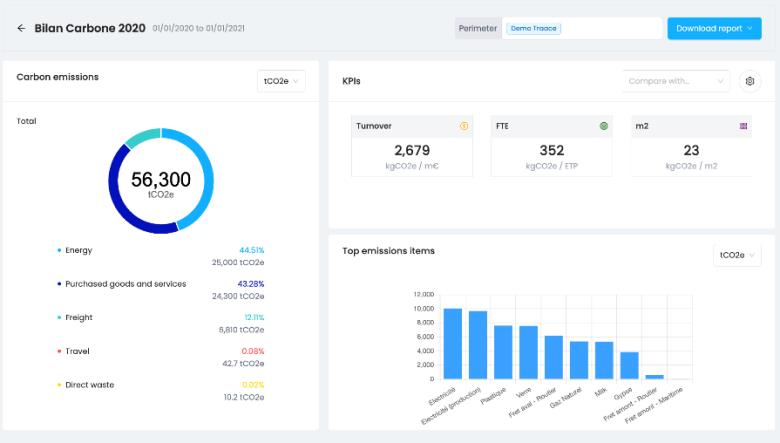Screen dimensions: 780x443
Task: Select the Purchased goods and services legend item
Action: click(125, 284)
